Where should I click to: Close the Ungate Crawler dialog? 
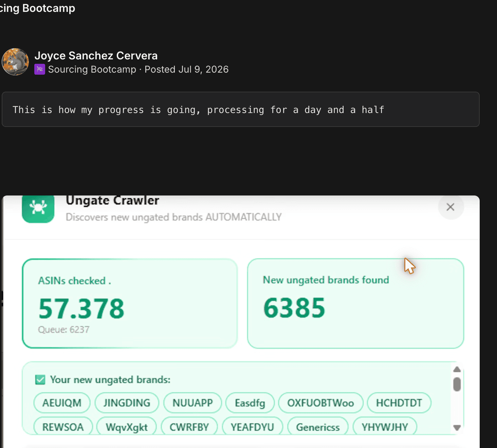pos(450,207)
